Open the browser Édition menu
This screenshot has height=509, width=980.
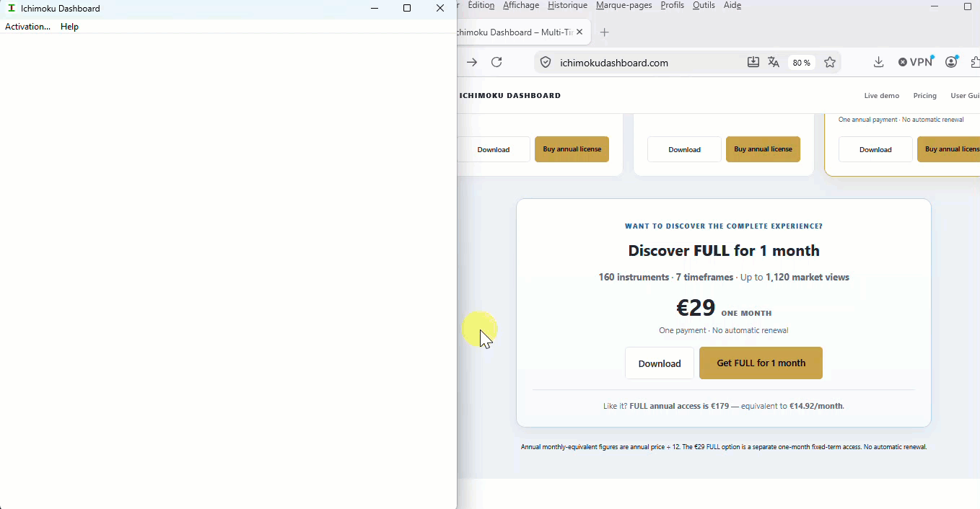(481, 5)
